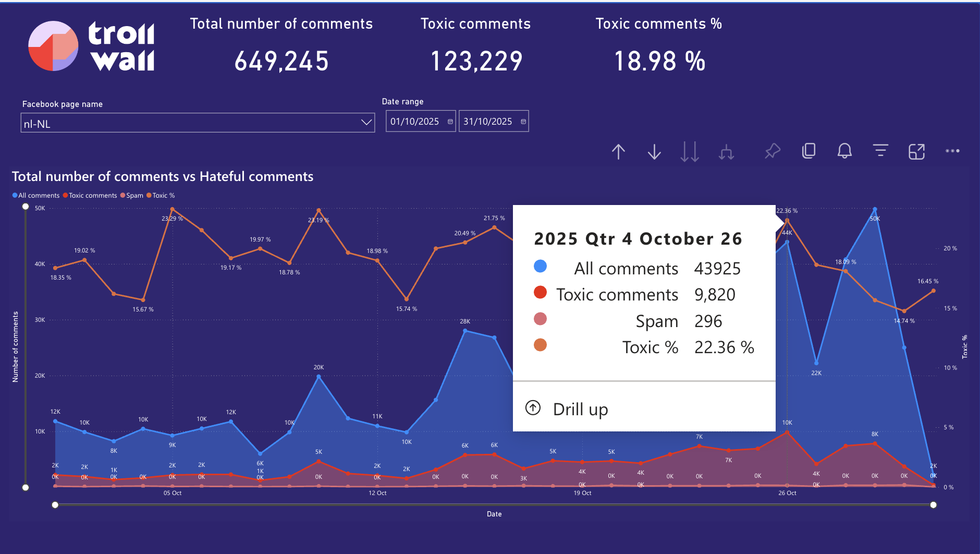The height and width of the screenshot is (554, 980).
Task: Open the end date calendar picker
Action: (523, 121)
